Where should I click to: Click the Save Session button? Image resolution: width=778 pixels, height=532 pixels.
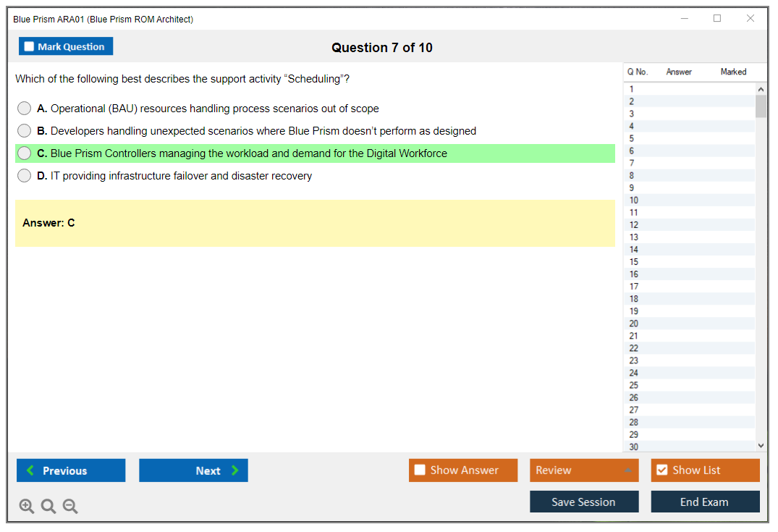pyautogui.click(x=583, y=502)
